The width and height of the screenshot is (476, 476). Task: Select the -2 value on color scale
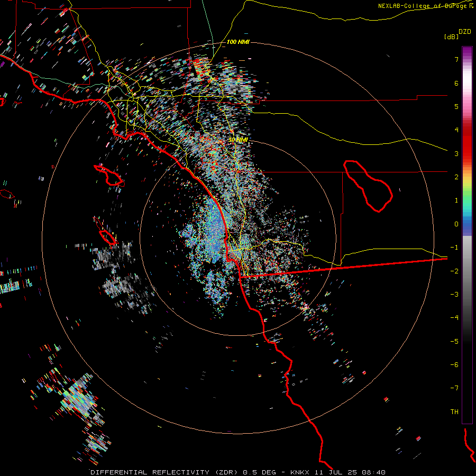[x=454, y=271]
